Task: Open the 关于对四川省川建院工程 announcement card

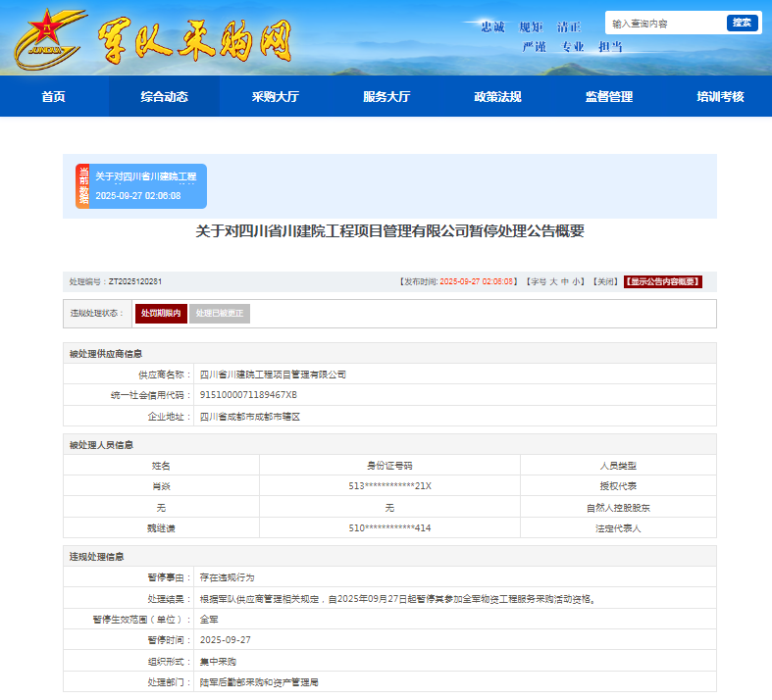Action: click(147, 186)
